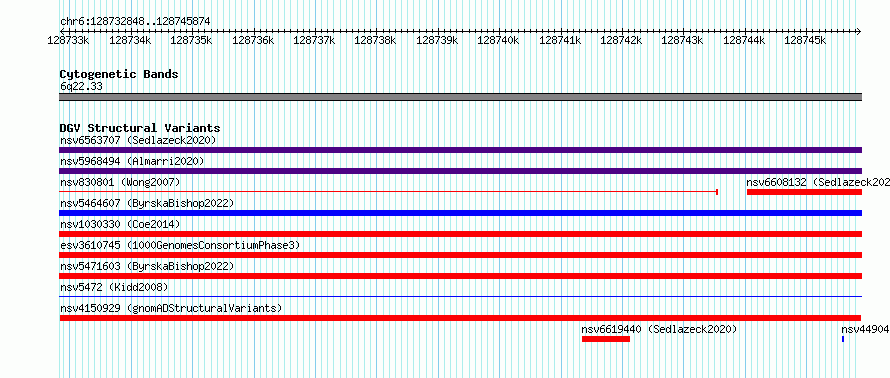Click the 128745k ruler tick label
The height and width of the screenshot is (378, 890).
[805, 40]
